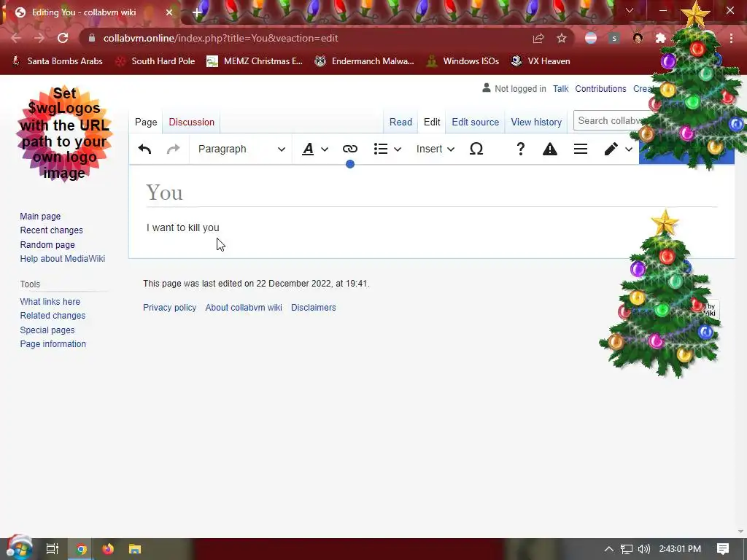This screenshot has height=560, width=747.
Task: Open Page information link
Action: point(53,344)
